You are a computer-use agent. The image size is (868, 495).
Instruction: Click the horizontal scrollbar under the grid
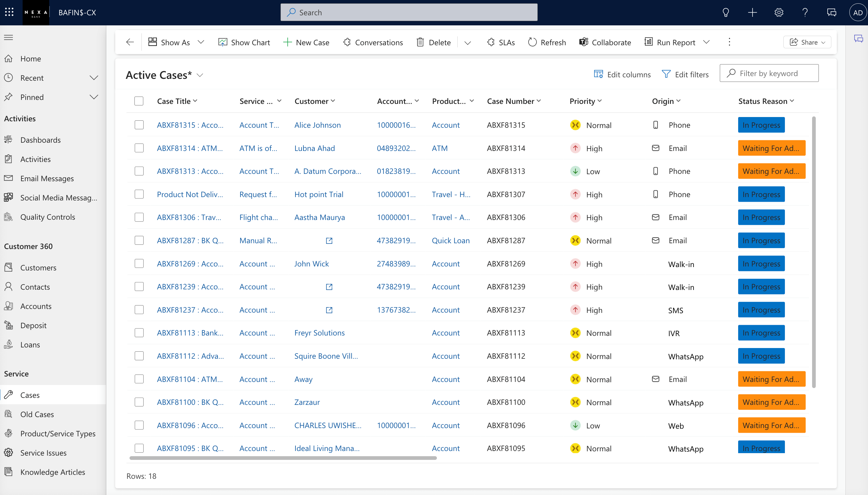pyautogui.click(x=283, y=458)
